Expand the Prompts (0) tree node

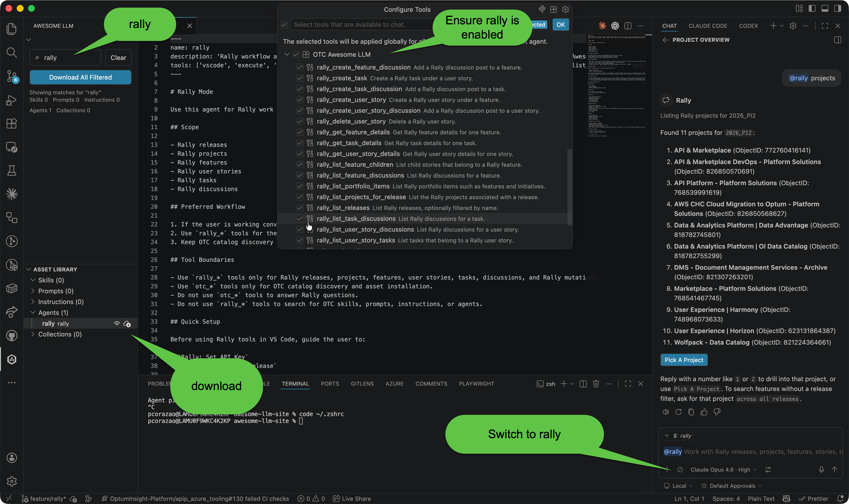tap(33, 291)
